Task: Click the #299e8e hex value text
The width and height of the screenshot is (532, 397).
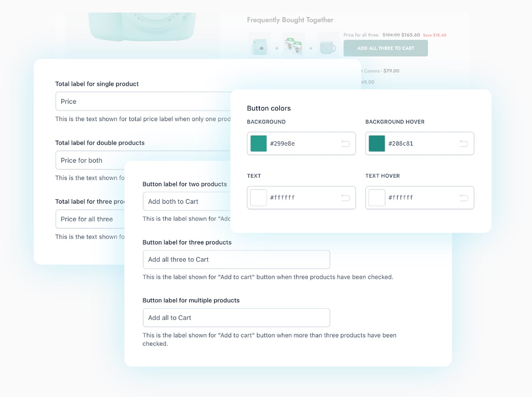Action: tap(282, 144)
